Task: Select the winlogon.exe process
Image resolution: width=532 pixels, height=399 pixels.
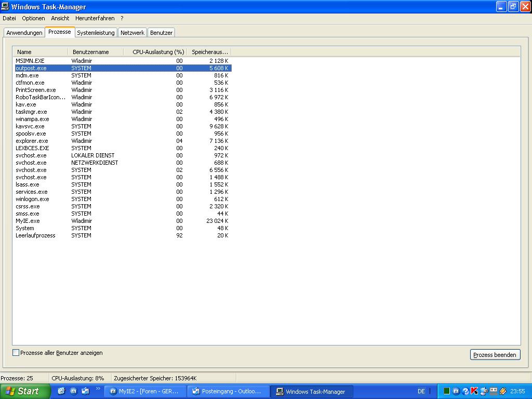Action: [x=123, y=199]
